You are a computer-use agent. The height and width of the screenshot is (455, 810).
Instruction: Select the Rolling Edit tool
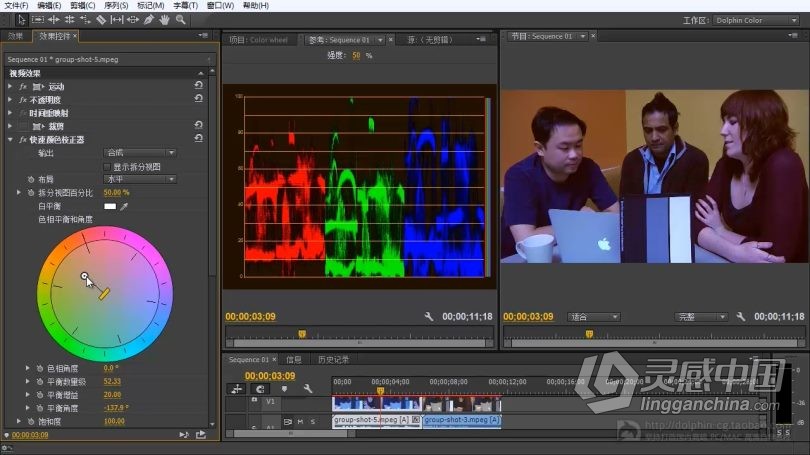(69, 20)
